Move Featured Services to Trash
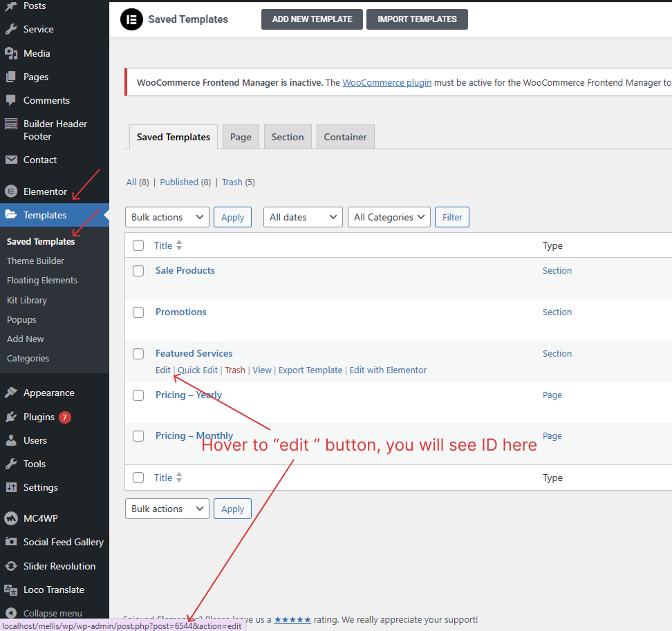Viewport: 672px width, 631px height. [x=235, y=370]
